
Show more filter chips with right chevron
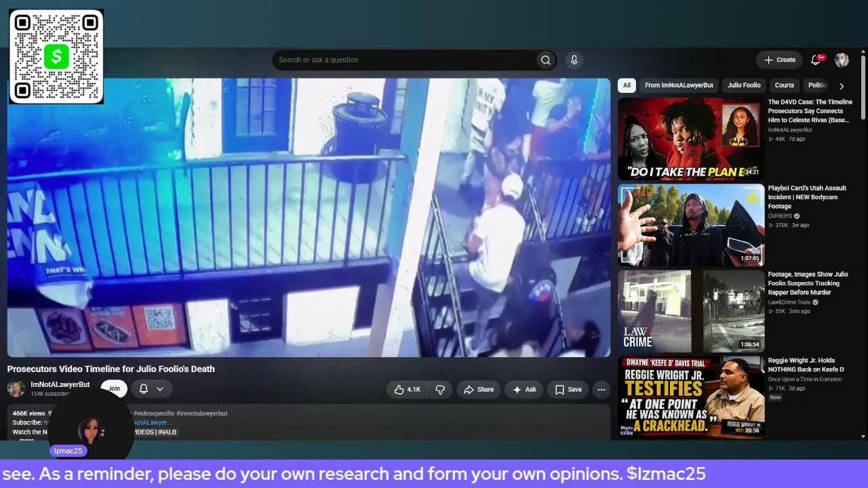(x=842, y=86)
